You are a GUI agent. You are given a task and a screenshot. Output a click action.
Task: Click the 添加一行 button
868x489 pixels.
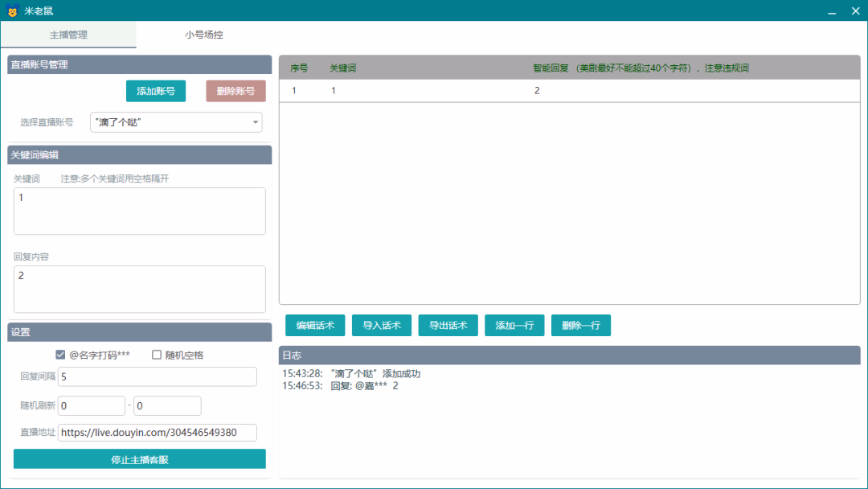point(514,326)
